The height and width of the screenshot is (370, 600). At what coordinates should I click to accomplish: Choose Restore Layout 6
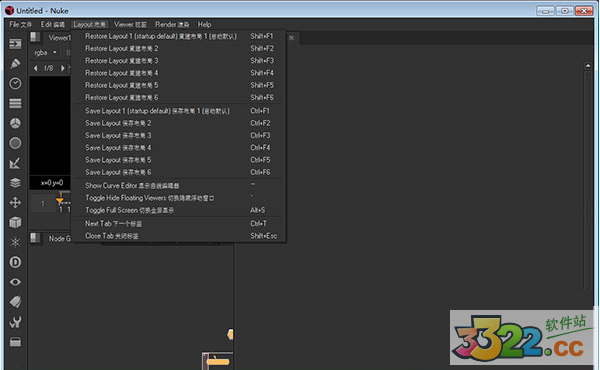coord(179,97)
